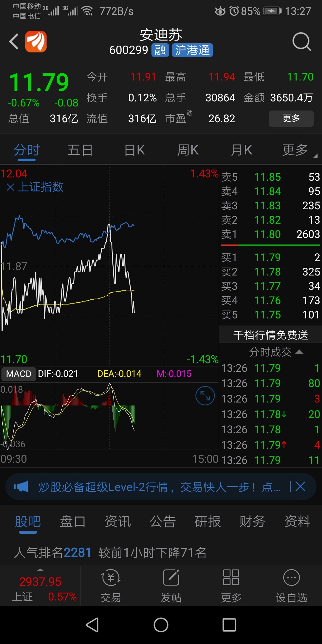Dismiss the Level-2 promo banner
The width and height of the screenshot is (322, 644).
coord(300,487)
